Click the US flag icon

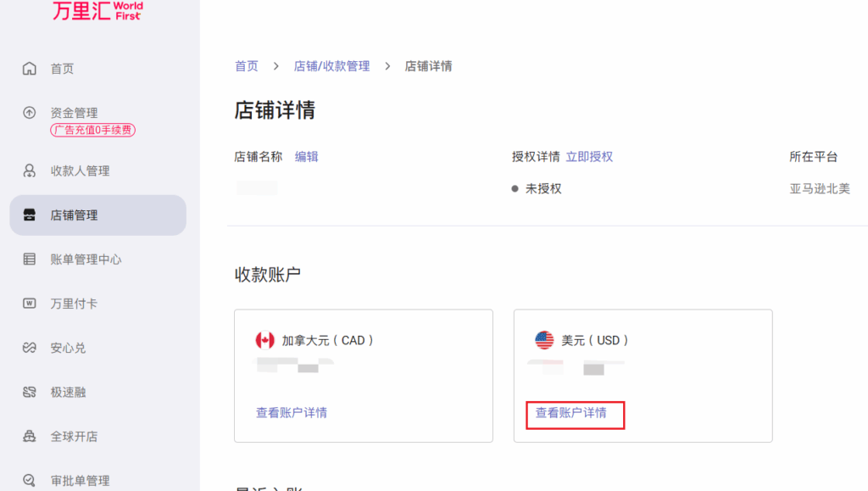coord(544,340)
